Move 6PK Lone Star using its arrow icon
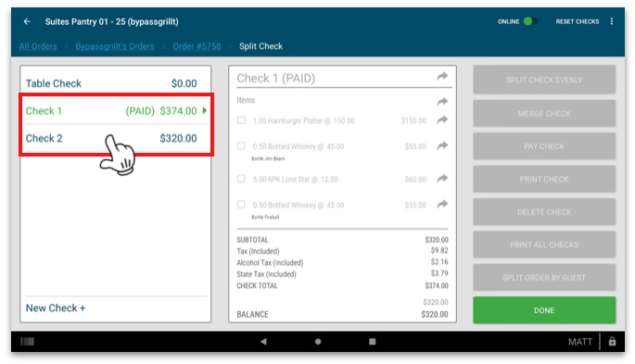Screen dimensions: 635x364 coord(442,179)
